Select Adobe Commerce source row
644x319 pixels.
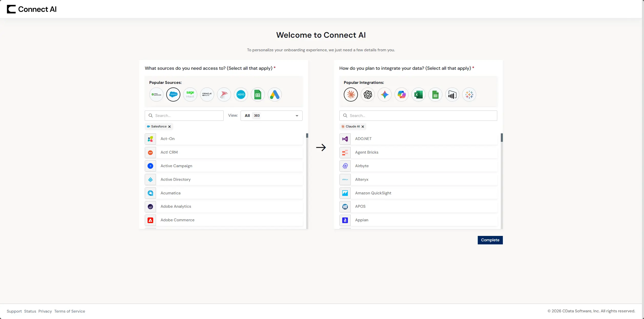pyautogui.click(x=224, y=220)
